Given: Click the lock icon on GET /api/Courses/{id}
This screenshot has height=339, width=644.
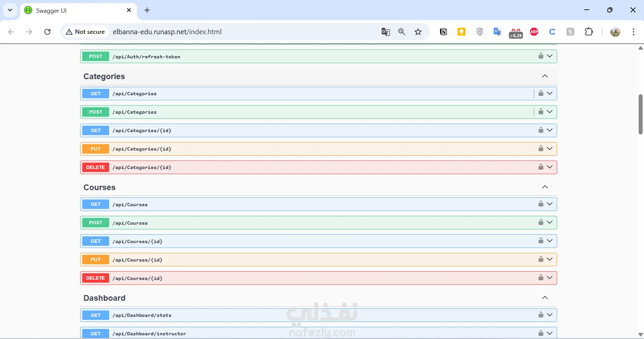Looking at the screenshot, I should click(541, 241).
